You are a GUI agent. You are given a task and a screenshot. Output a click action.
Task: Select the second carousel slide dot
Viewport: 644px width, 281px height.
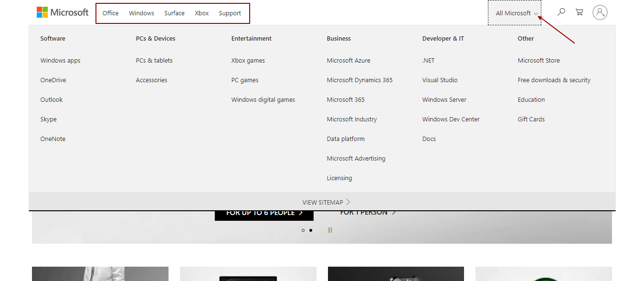[x=311, y=230]
